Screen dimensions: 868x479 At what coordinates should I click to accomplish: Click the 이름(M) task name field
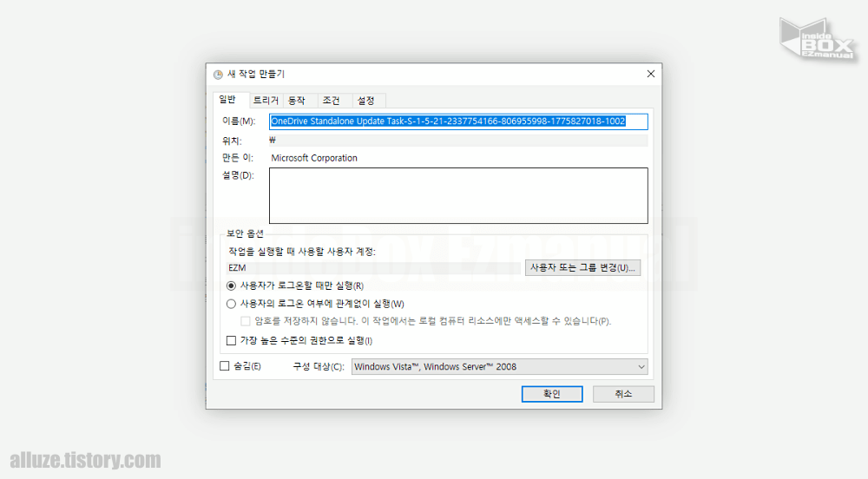458,121
